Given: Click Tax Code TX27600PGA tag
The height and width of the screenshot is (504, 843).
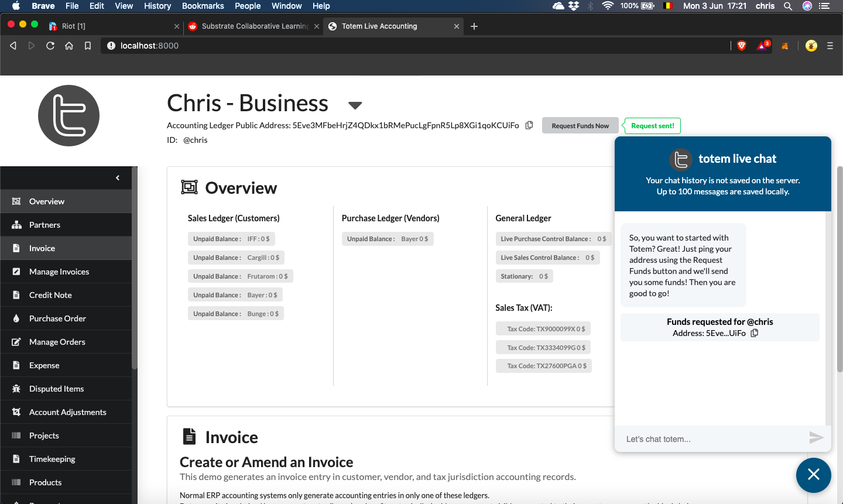Looking at the screenshot, I should [544, 366].
